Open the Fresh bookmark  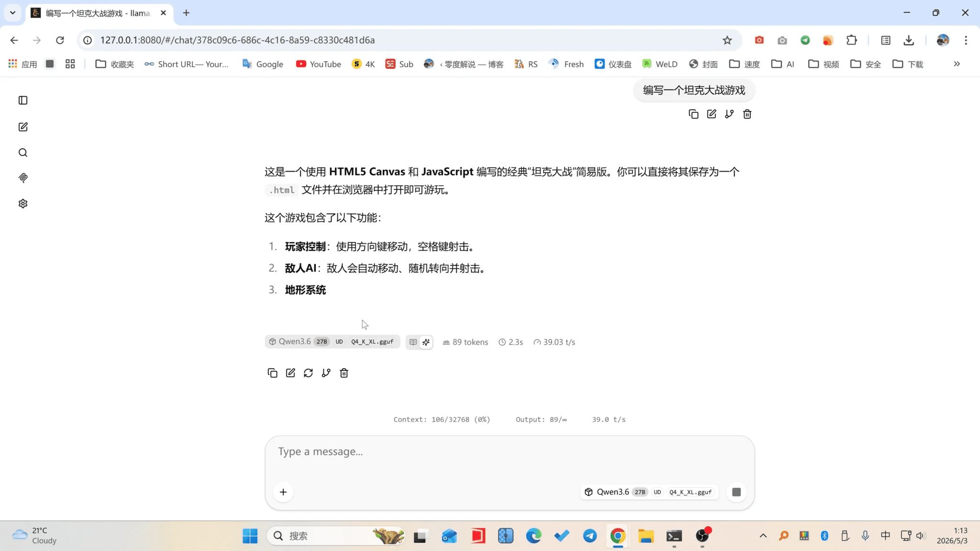[x=566, y=64]
